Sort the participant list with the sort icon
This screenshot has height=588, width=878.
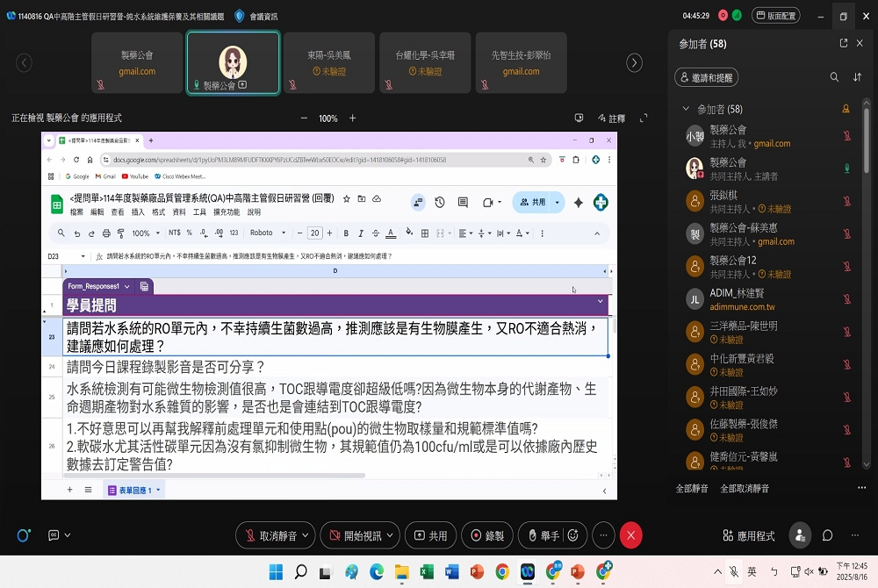[858, 77]
